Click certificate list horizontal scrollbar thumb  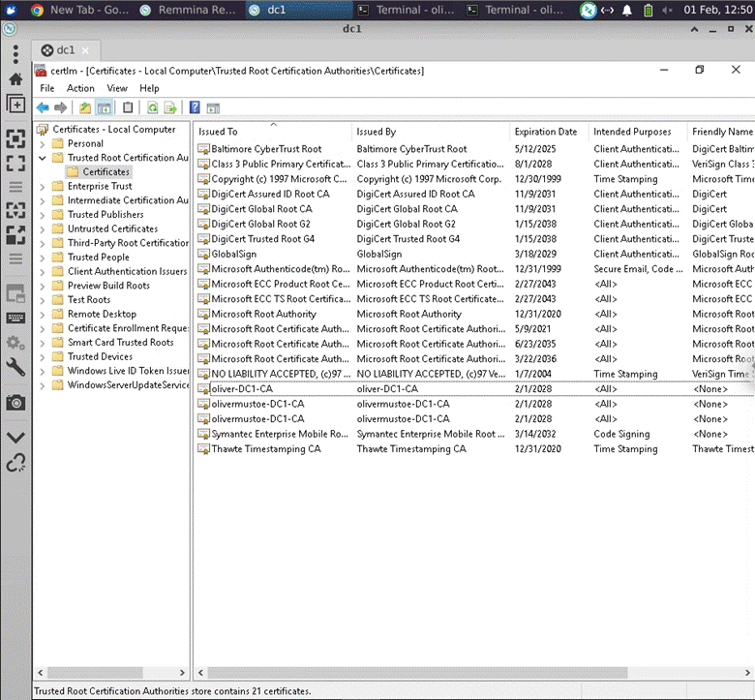[x=417, y=673]
